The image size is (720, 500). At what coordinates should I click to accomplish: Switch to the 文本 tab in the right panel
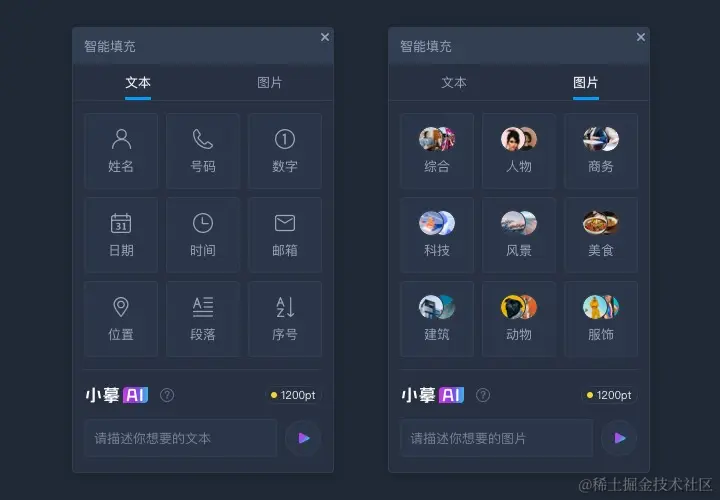454,83
